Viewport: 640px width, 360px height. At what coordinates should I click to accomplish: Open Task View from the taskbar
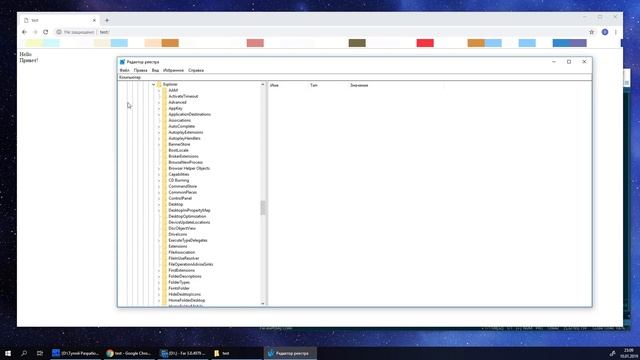coord(40,353)
